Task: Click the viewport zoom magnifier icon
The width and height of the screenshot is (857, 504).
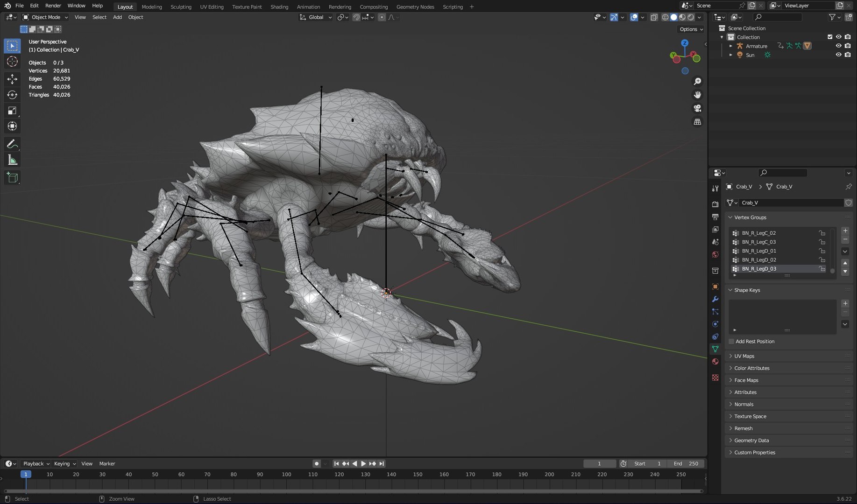Action: [697, 81]
